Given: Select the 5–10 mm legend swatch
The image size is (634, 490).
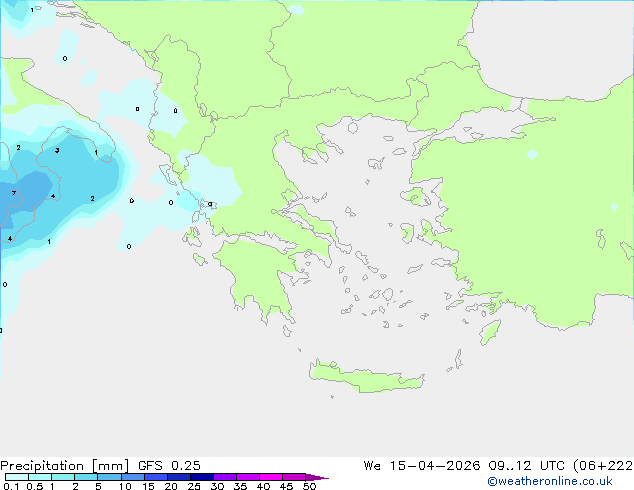Looking at the screenshot, I should (109, 477).
